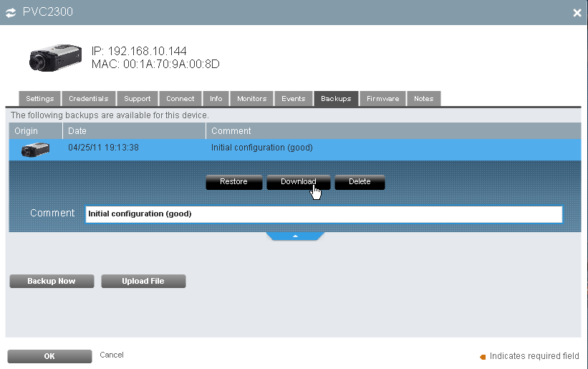Screen dimensions: 588x369
Task: Sort by the Origin column header
Action: 36,131
